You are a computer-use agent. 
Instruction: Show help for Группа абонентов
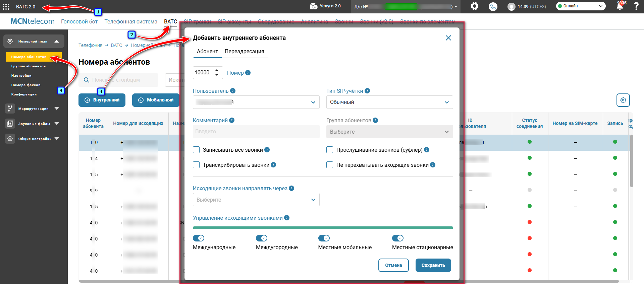[x=375, y=120]
